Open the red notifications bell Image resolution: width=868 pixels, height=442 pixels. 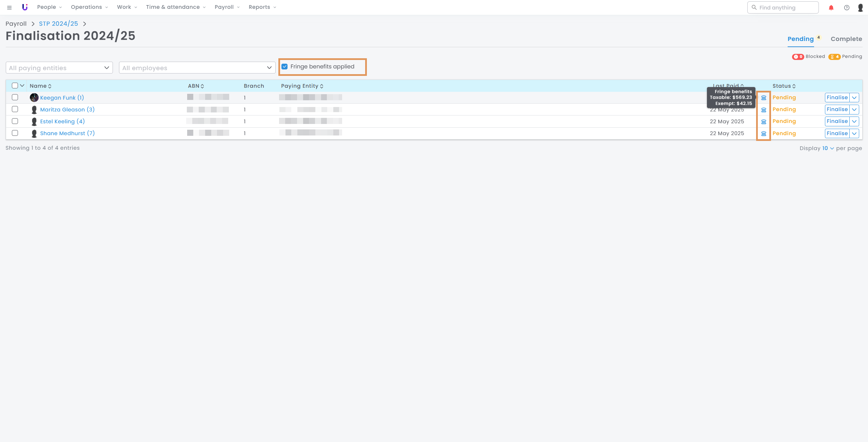point(831,7)
